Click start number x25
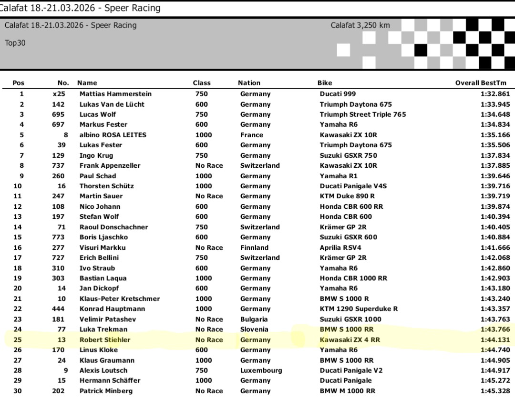This screenshot has height=420, width=515. point(59,94)
